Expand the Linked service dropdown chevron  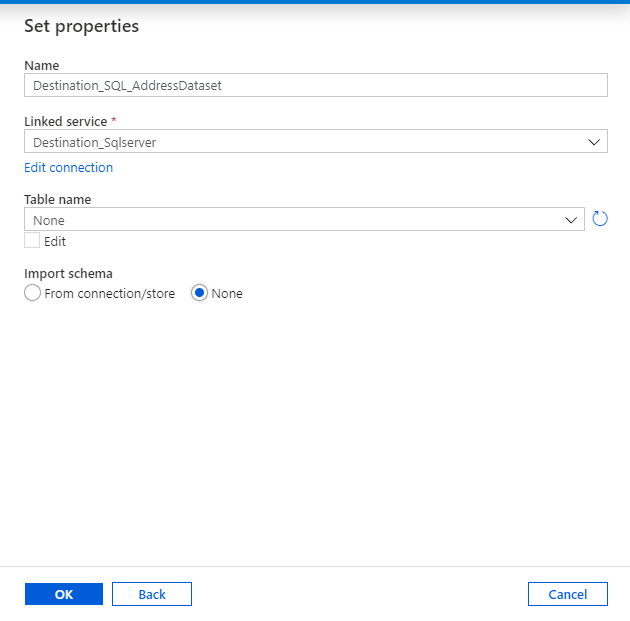pyautogui.click(x=594, y=142)
